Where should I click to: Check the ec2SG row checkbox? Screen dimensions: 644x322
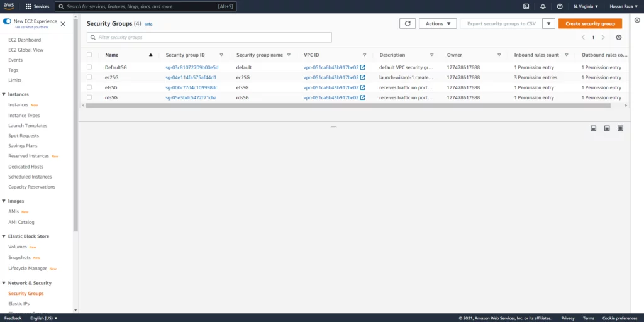pyautogui.click(x=89, y=77)
